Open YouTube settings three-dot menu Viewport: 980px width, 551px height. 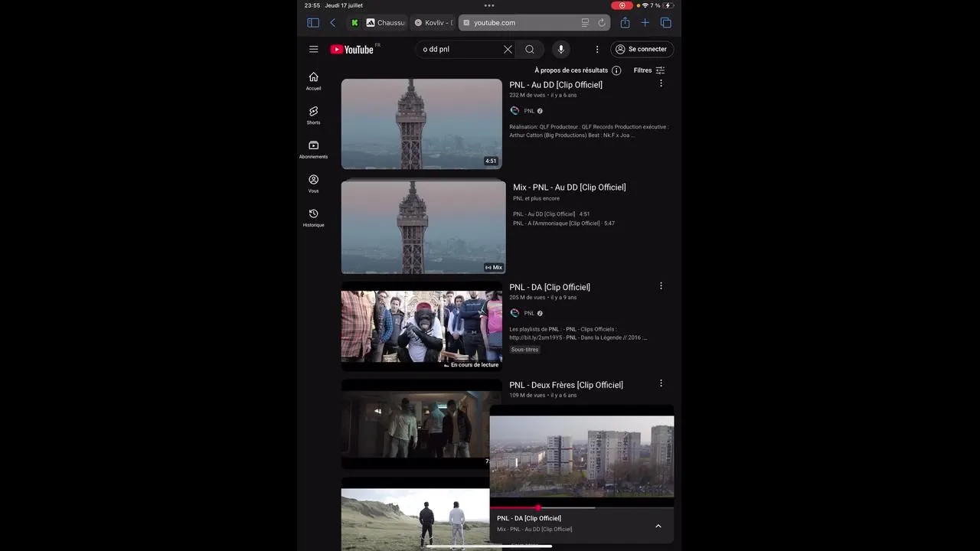click(597, 49)
